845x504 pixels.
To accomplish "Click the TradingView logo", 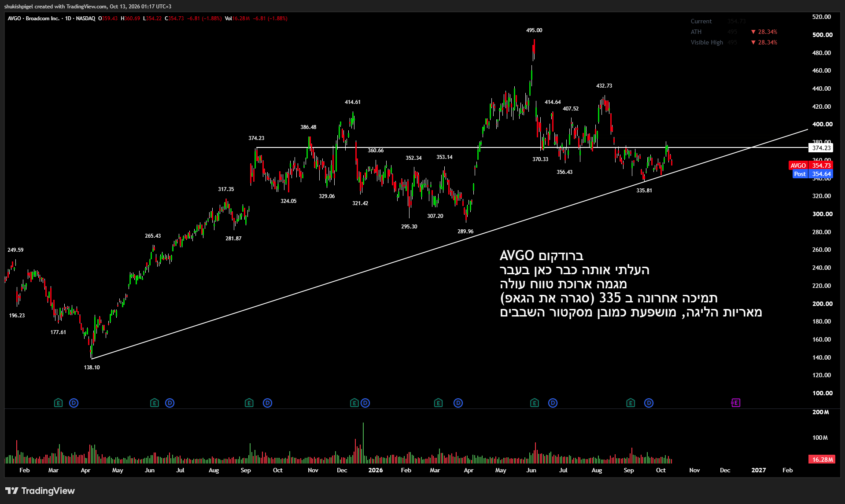I will pos(40,491).
